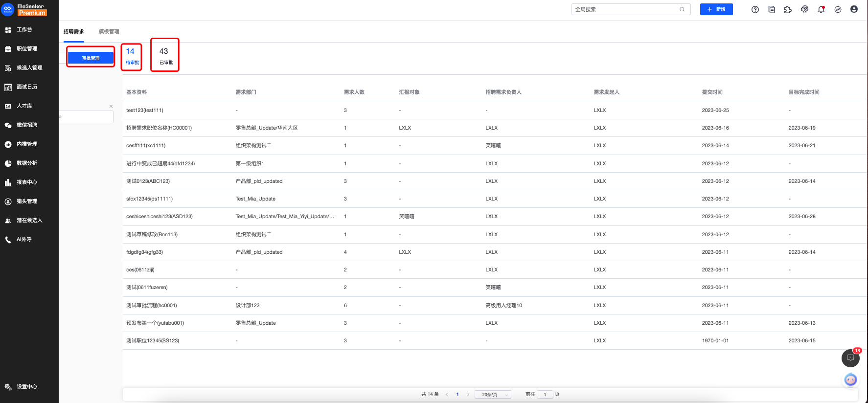Click the search magnifier icon
Viewport: 868px width, 403px height.
pos(682,9)
